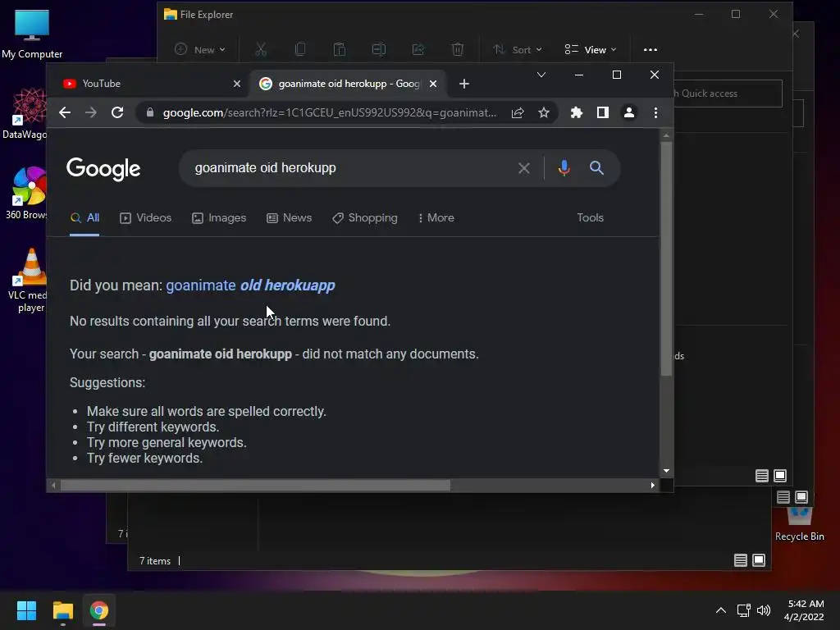
Task: Open View dropdown in File Explorer
Action: coord(591,49)
